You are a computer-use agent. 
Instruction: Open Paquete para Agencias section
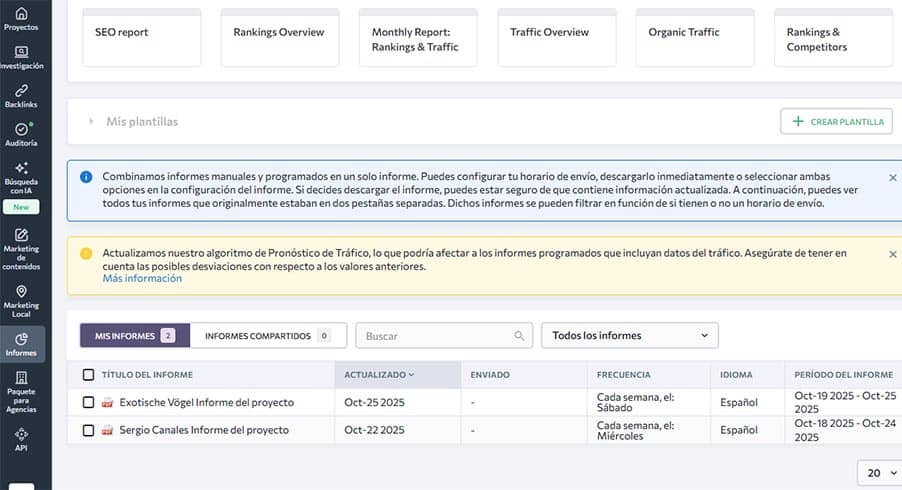pos(22,390)
